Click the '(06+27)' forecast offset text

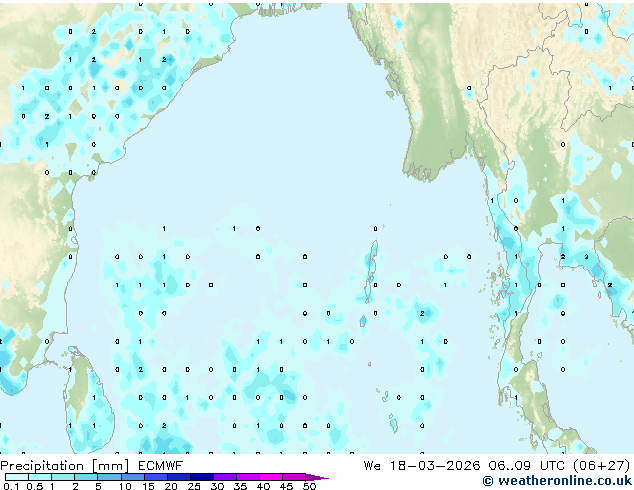[x=601, y=466]
